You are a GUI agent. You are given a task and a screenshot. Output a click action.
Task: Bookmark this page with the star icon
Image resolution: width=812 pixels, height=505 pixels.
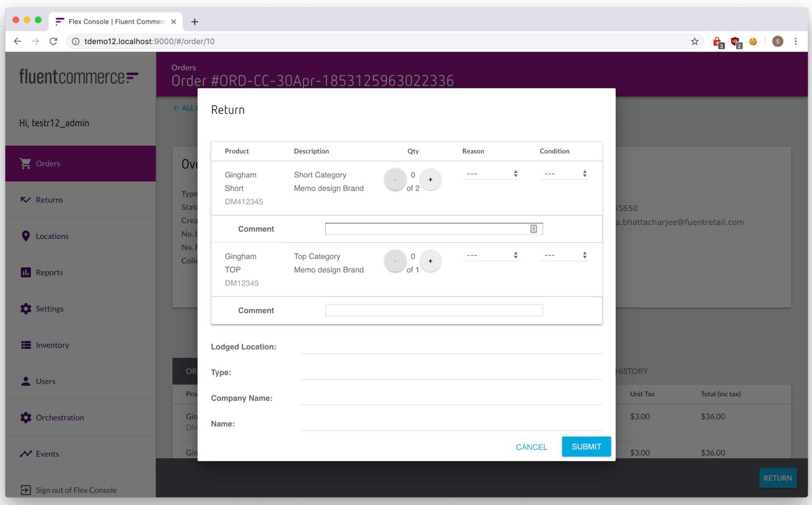pos(695,42)
